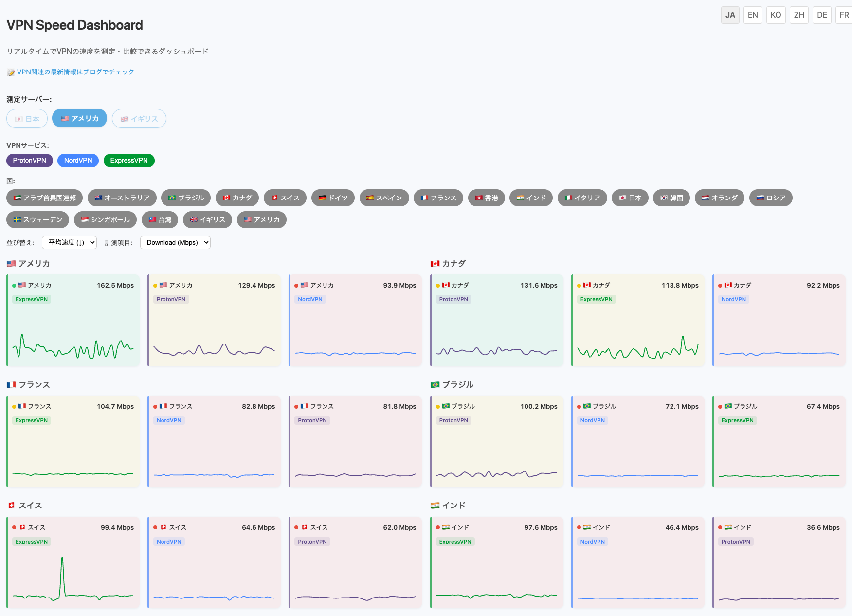Screen dimensions: 852x616
Task: Toggle the NordVPN service filter
Action: (x=78, y=161)
